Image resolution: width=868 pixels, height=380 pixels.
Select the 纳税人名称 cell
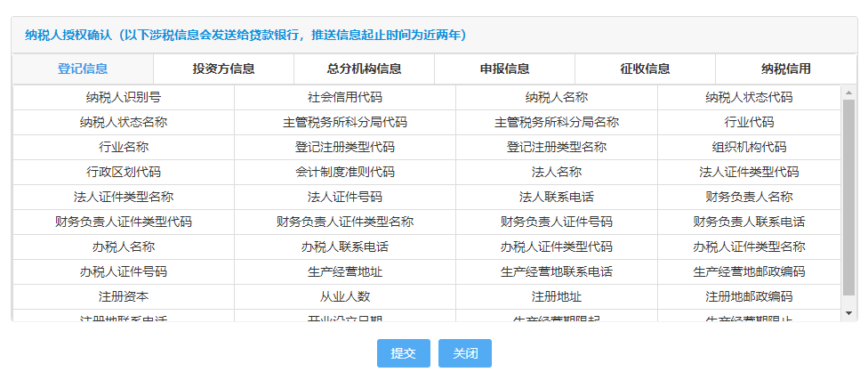pyautogui.click(x=557, y=98)
